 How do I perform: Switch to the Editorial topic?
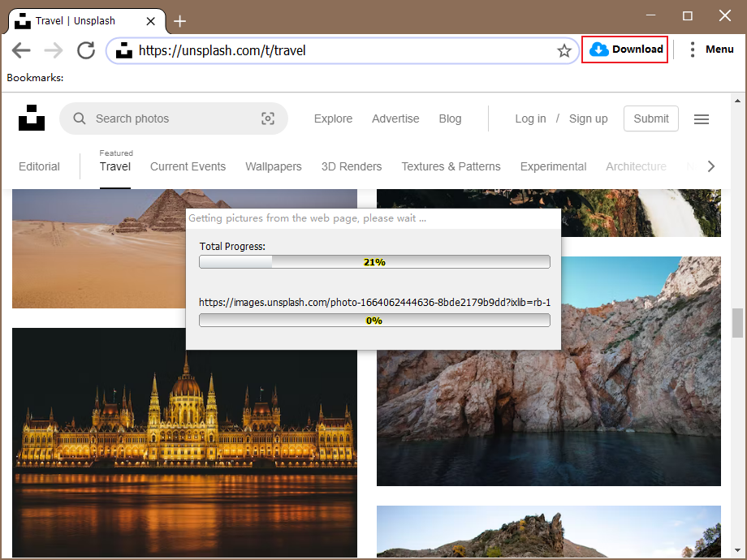point(39,166)
